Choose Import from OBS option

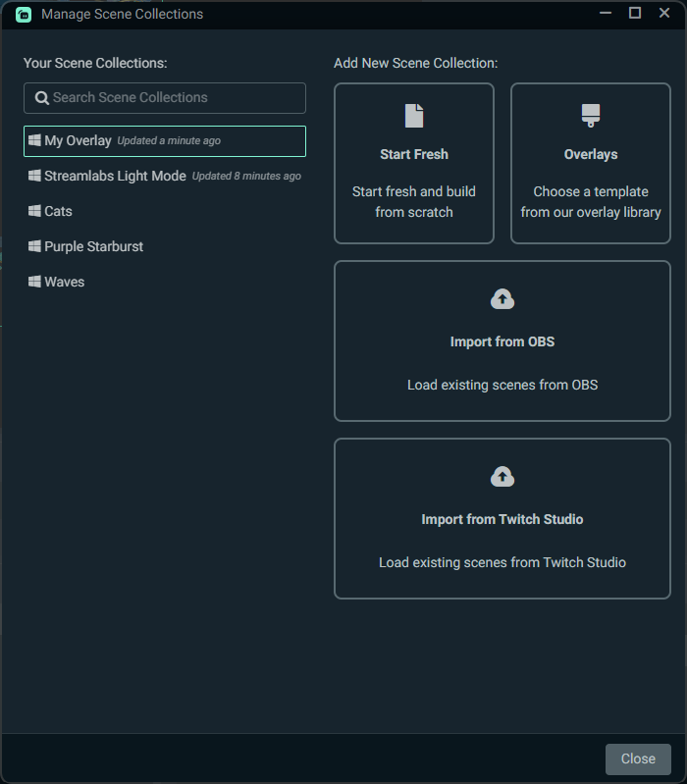point(502,341)
